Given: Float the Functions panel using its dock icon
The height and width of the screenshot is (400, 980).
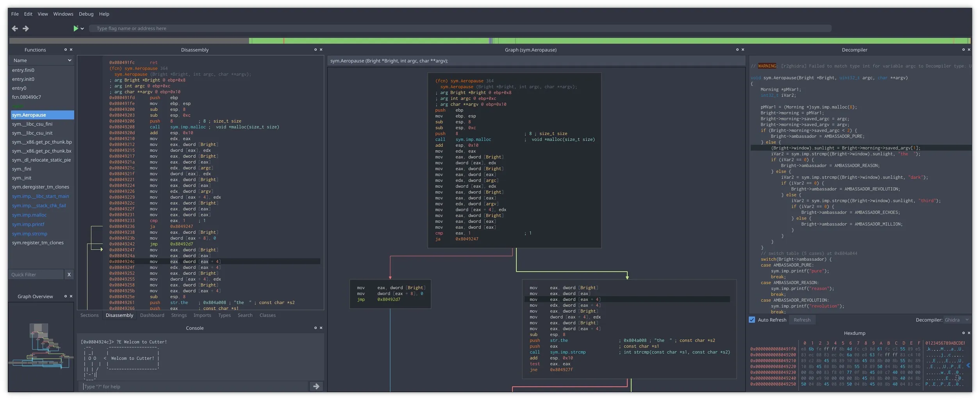Looking at the screenshot, I should (66, 50).
